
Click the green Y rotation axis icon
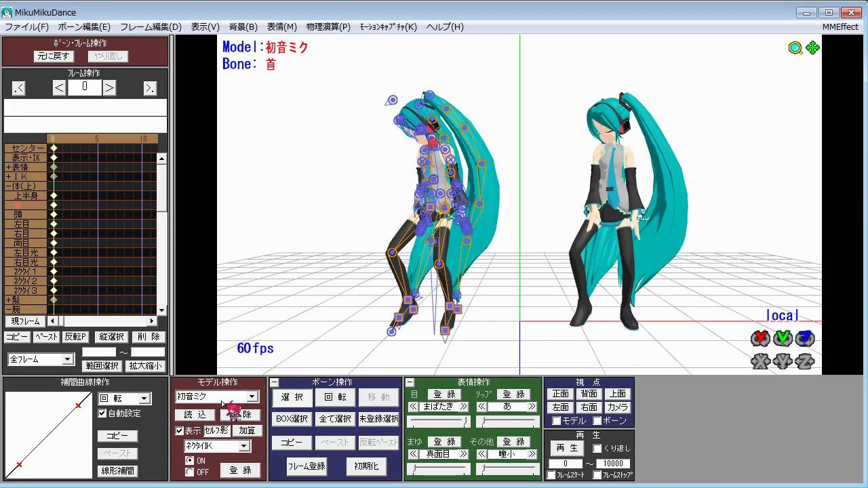(783, 338)
